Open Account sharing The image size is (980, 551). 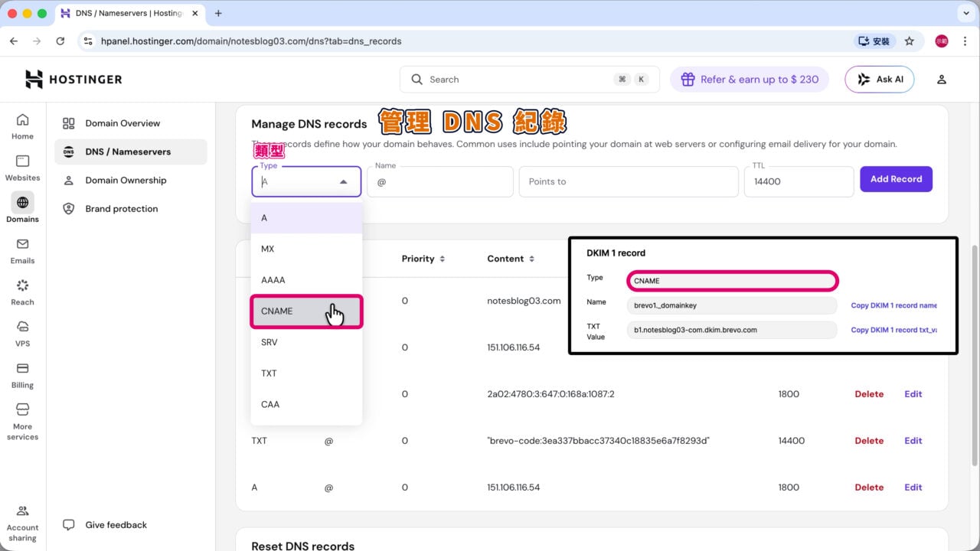22,523
